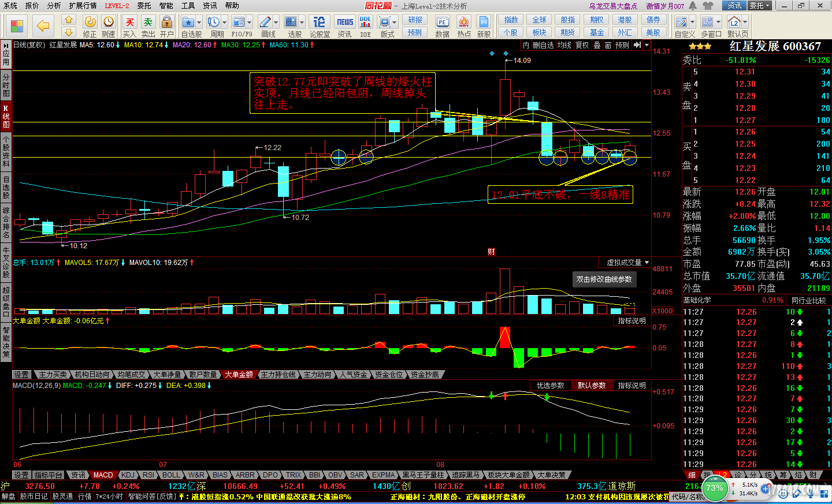Click the 美股 market button
832x504 pixels.
point(653,32)
